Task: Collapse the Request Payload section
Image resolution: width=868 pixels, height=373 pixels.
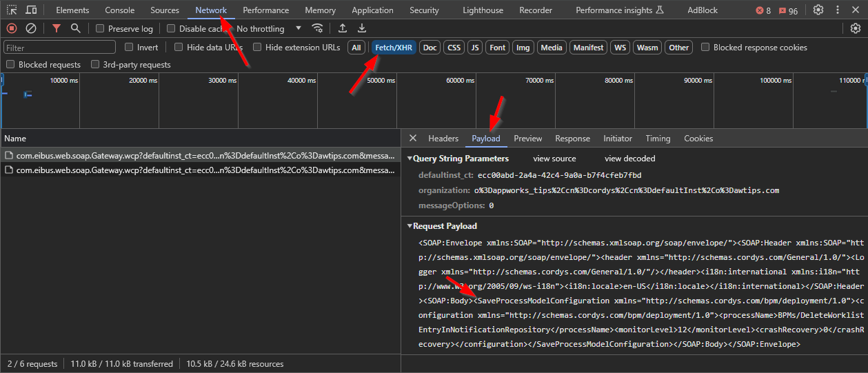Action: click(x=410, y=226)
